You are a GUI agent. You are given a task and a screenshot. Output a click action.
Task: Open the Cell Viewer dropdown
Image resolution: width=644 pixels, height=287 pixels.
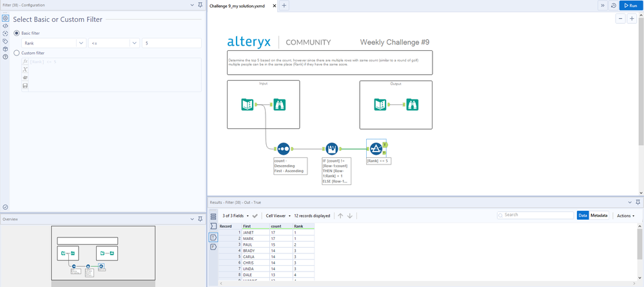click(x=278, y=215)
